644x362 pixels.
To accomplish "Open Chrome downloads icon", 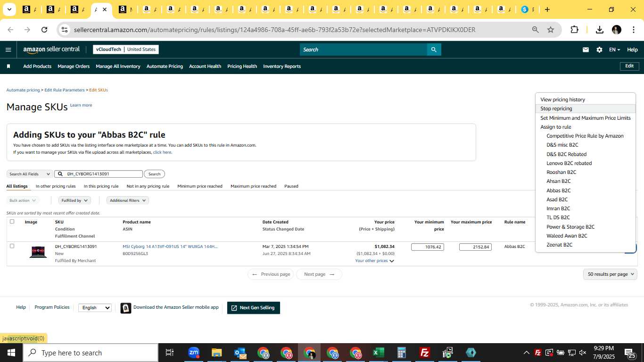I will click(x=600, y=30).
